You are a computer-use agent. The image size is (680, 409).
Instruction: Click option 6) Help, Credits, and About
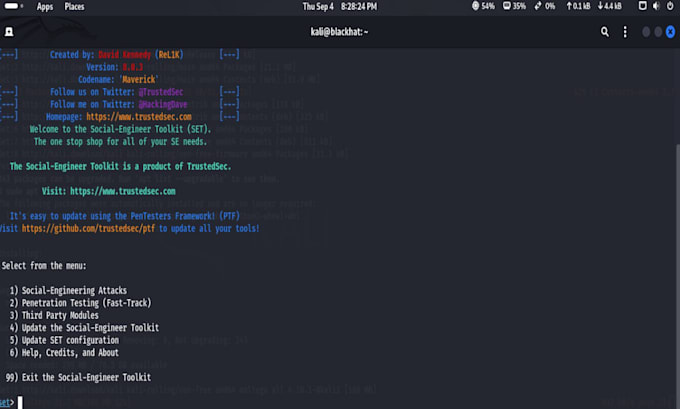(64, 353)
